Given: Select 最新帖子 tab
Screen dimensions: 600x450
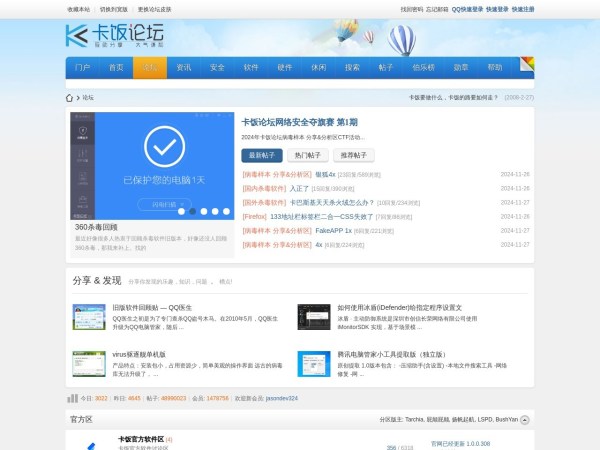Looking at the screenshot, I should pos(261,155).
